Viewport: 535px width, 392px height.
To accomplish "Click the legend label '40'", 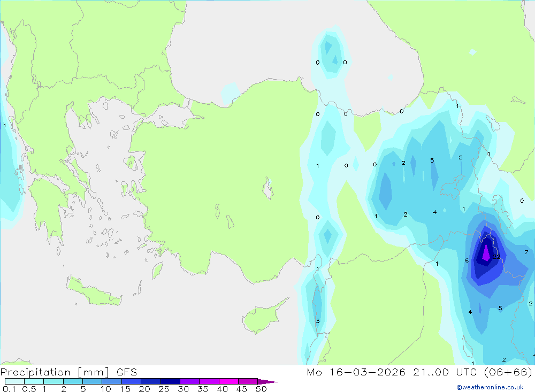I will 223,389.
